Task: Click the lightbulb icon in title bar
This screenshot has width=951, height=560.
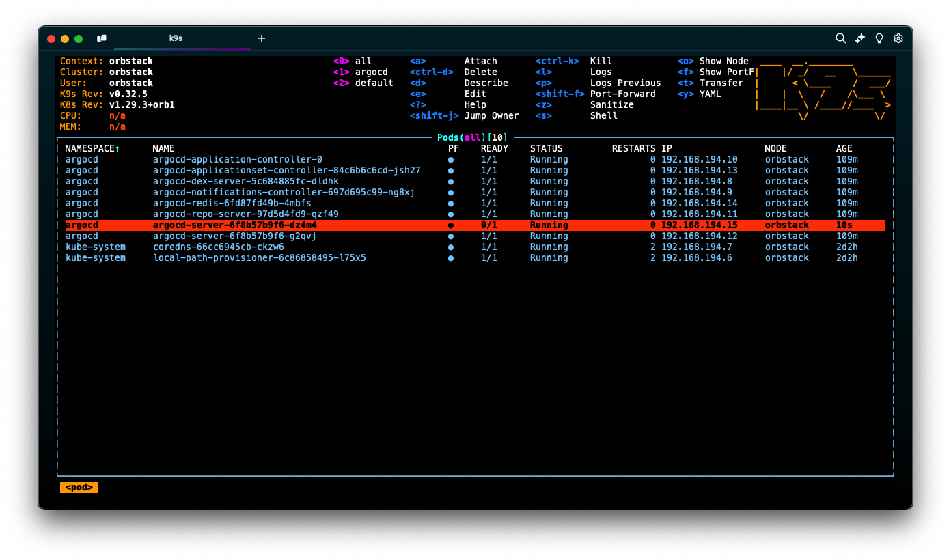Action: point(879,38)
